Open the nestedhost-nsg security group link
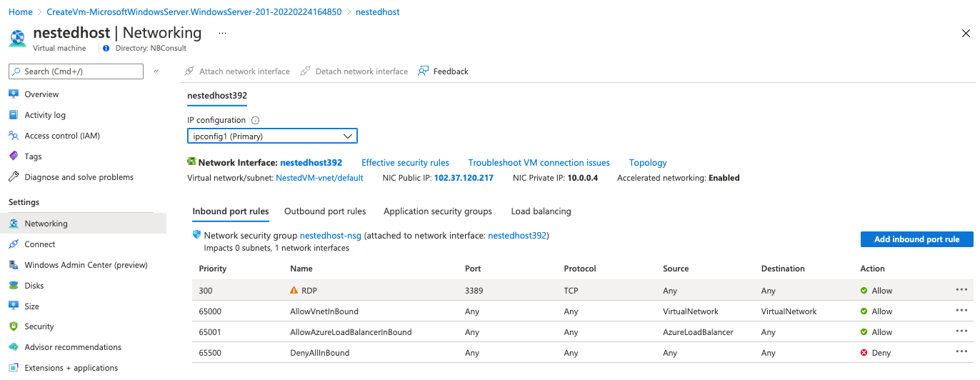This screenshot has height=380, width=980. 331,235
